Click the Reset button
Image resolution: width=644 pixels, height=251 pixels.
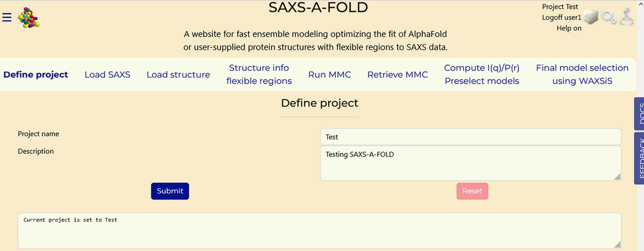(x=472, y=191)
